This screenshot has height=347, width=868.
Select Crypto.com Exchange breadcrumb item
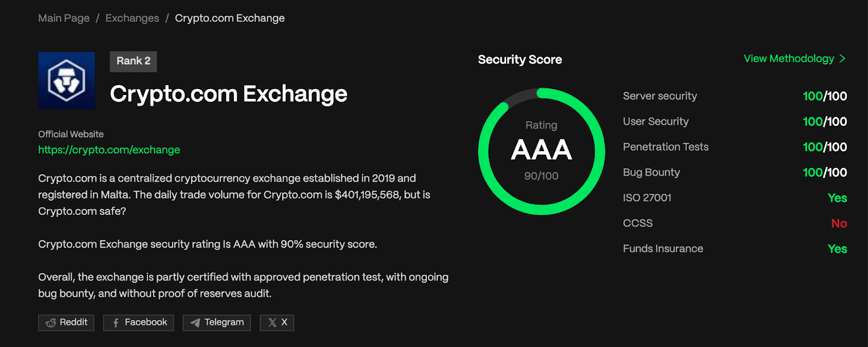coord(229,18)
